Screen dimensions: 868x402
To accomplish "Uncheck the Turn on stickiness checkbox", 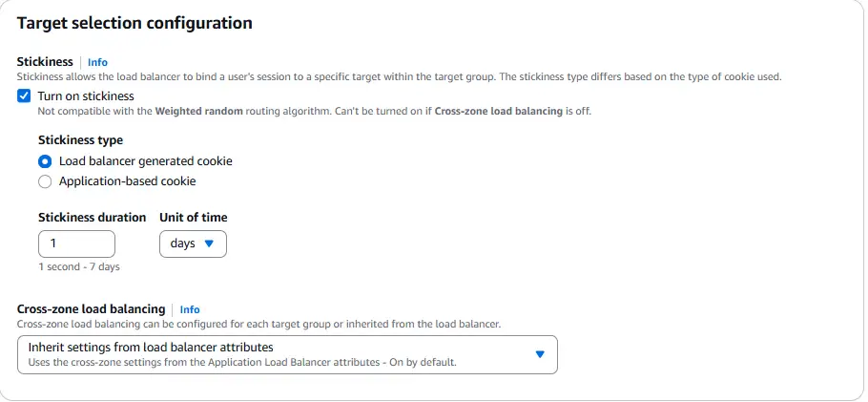I will 24,95.
